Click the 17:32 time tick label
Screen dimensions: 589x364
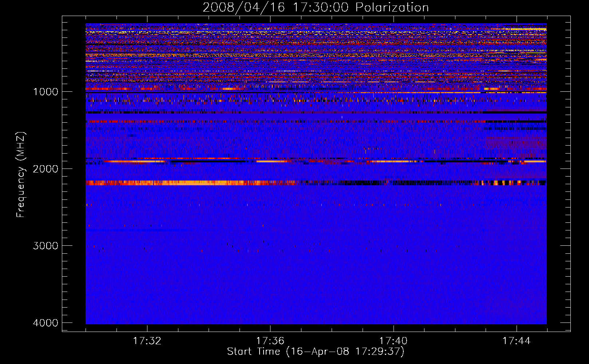(x=147, y=341)
